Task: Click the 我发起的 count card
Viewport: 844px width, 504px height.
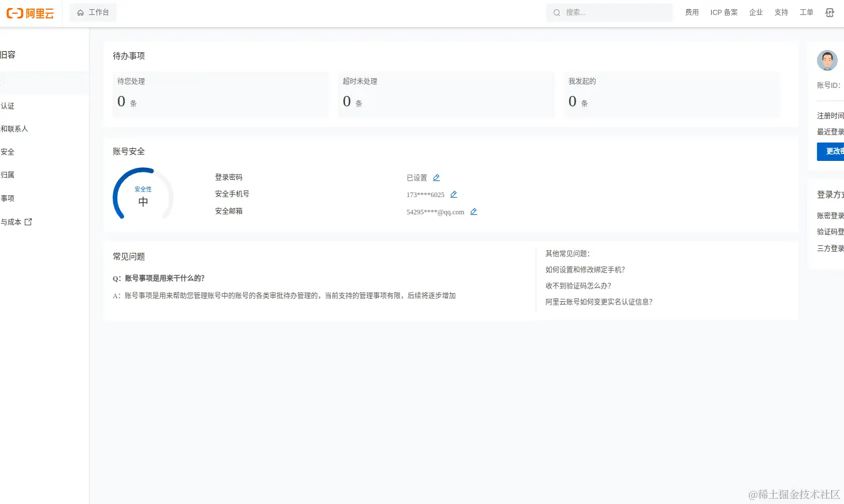Action: pyautogui.click(x=672, y=94)
